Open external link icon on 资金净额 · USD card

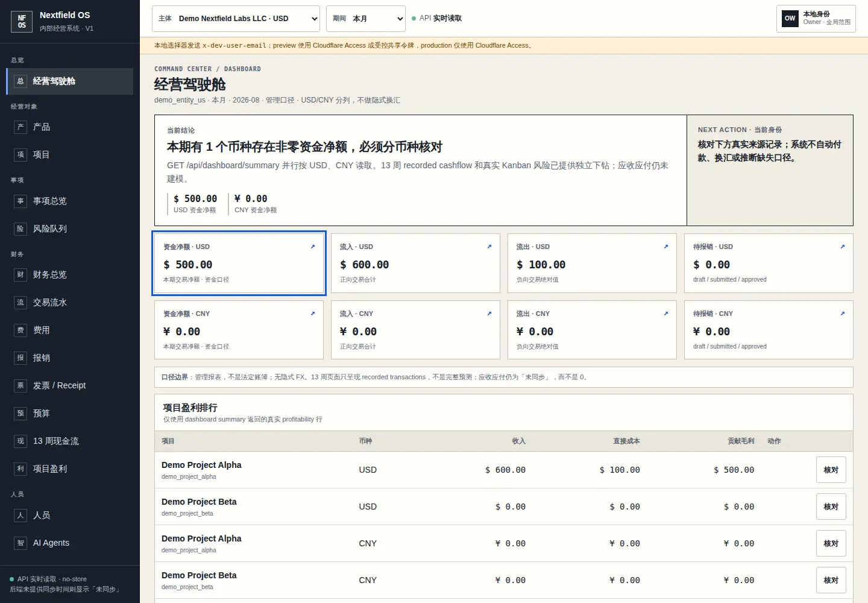313,247
